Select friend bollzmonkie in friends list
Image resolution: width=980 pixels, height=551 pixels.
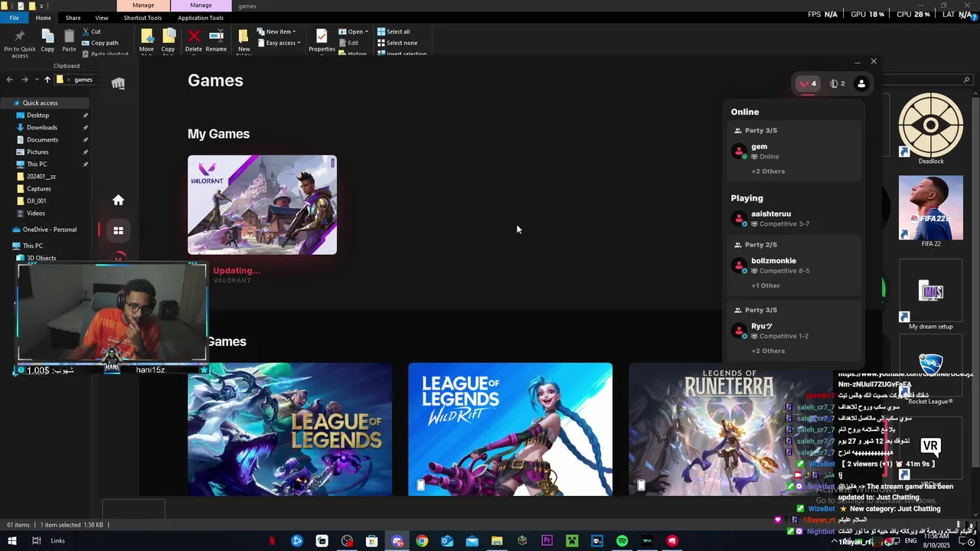point(793,266)
